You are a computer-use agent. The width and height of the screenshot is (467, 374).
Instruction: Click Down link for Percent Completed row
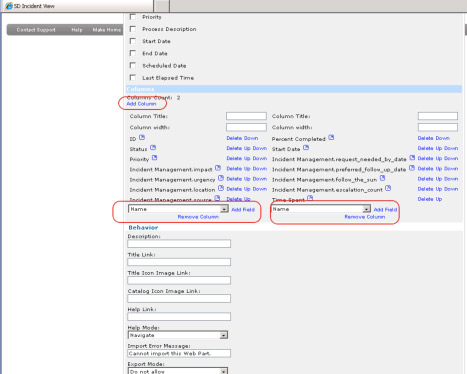point(443,138)
